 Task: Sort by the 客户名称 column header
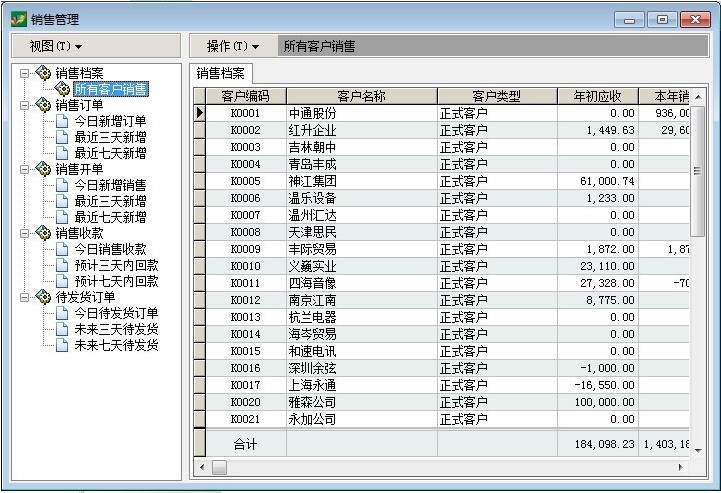361,96
